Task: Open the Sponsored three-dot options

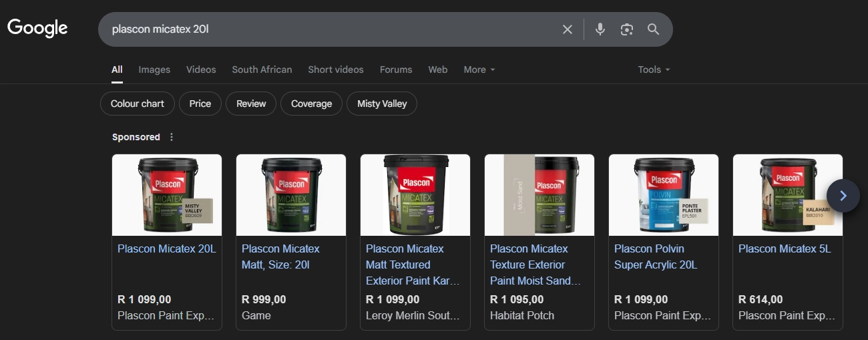Action: point(172,137)
